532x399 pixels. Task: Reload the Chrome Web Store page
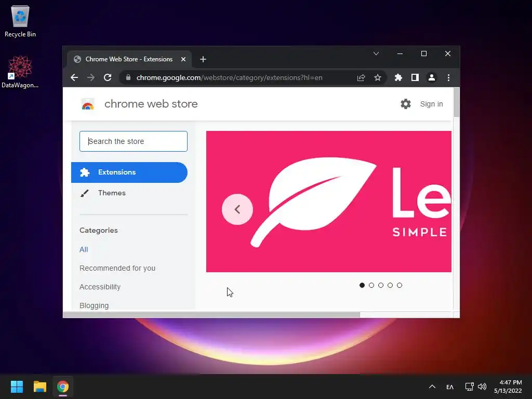click(108, 78)
